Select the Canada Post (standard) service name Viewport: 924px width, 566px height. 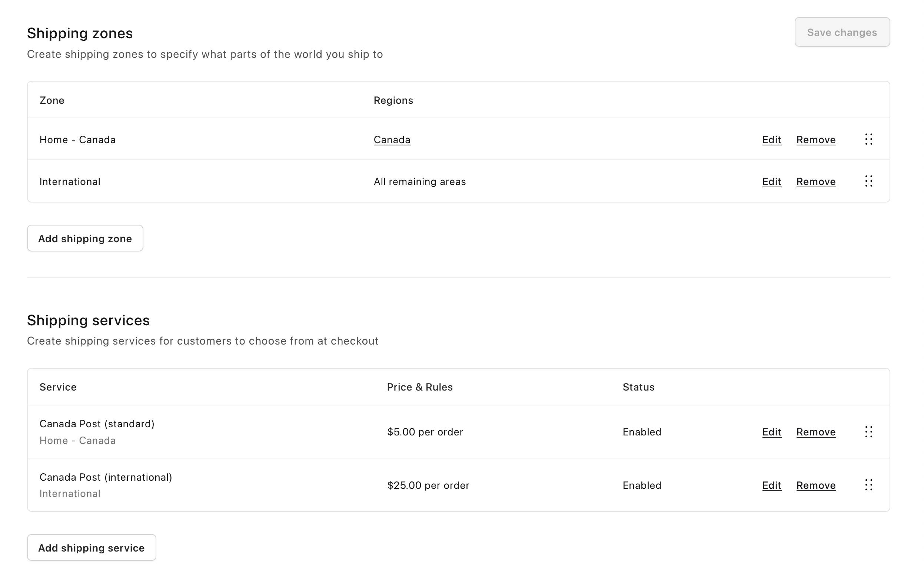(x=97, y=424)
